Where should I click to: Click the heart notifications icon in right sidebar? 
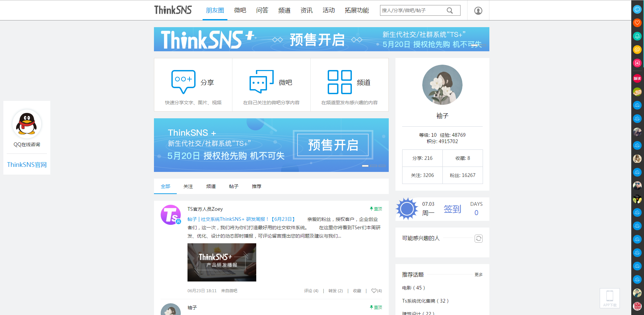(x=637, y=23)
